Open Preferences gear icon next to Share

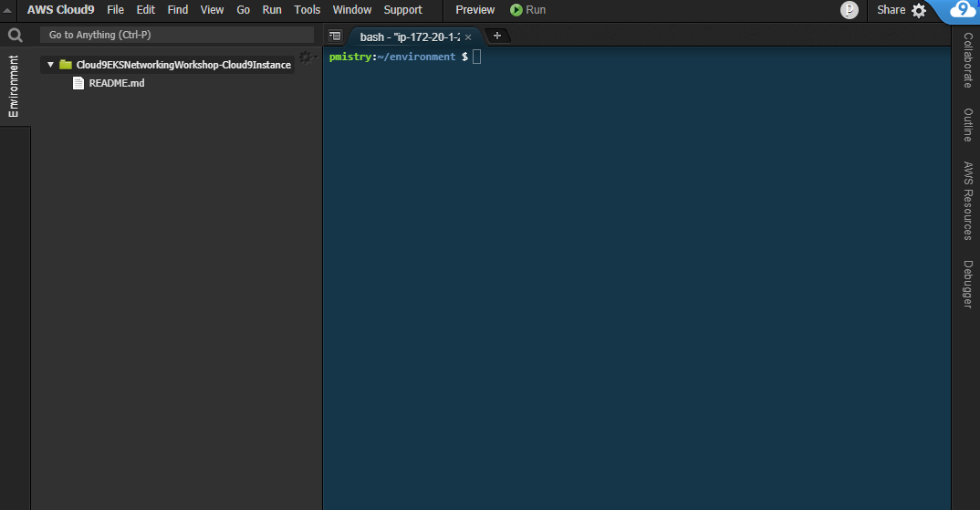click(919, 11)
